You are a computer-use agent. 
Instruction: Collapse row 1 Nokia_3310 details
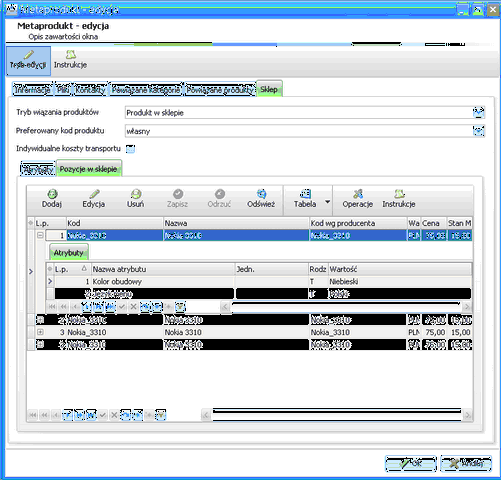tap(40, 235)
